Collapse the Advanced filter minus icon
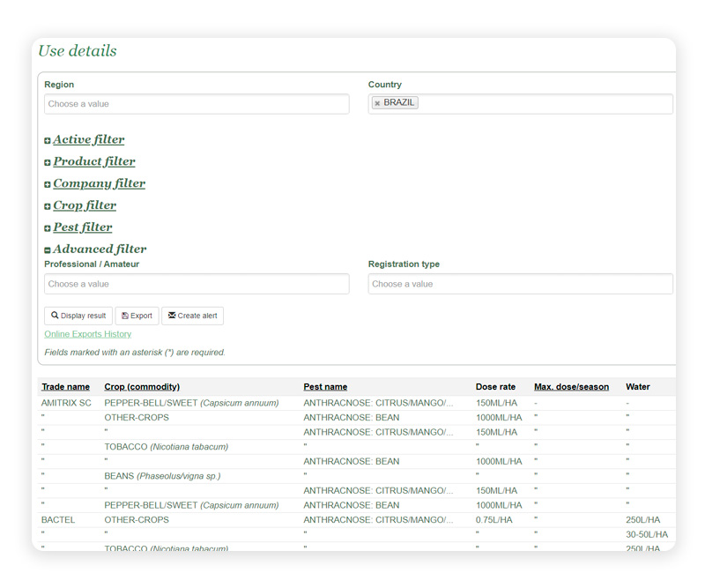 (48, 250)
